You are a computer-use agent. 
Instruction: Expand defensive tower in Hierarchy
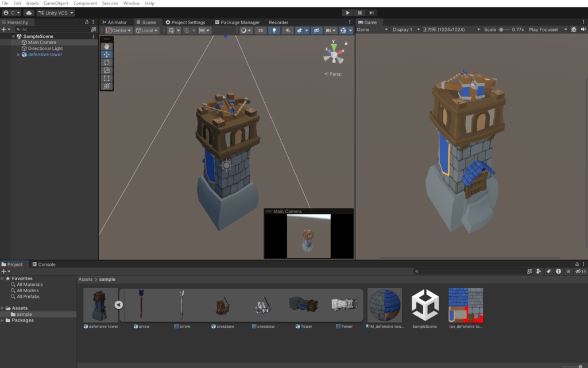pos(18,55)
